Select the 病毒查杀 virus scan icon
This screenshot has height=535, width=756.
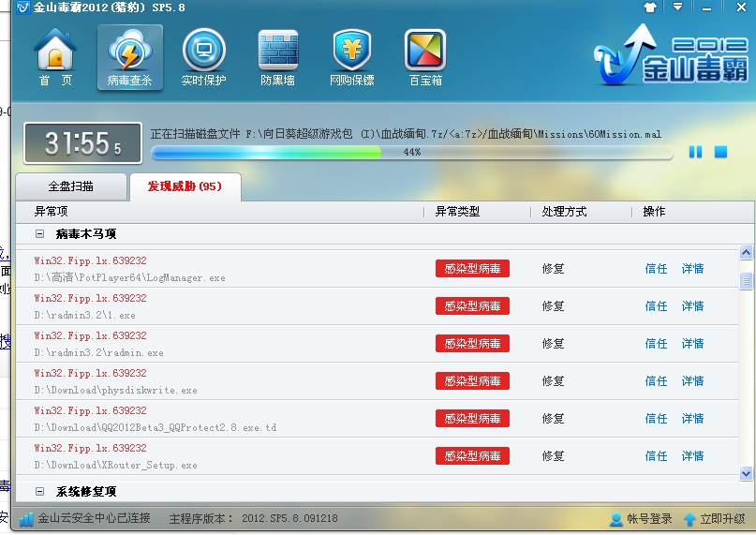tap(129, 57)
